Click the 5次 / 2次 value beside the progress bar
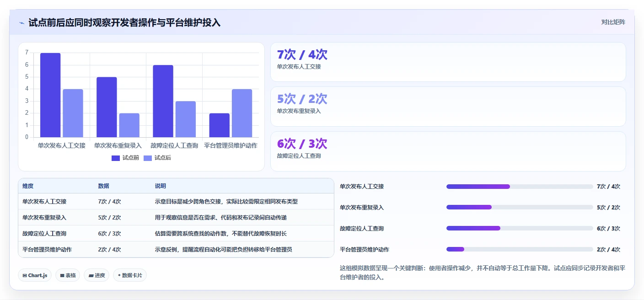The width and height of the screenshot is (644, 300). 608,208
